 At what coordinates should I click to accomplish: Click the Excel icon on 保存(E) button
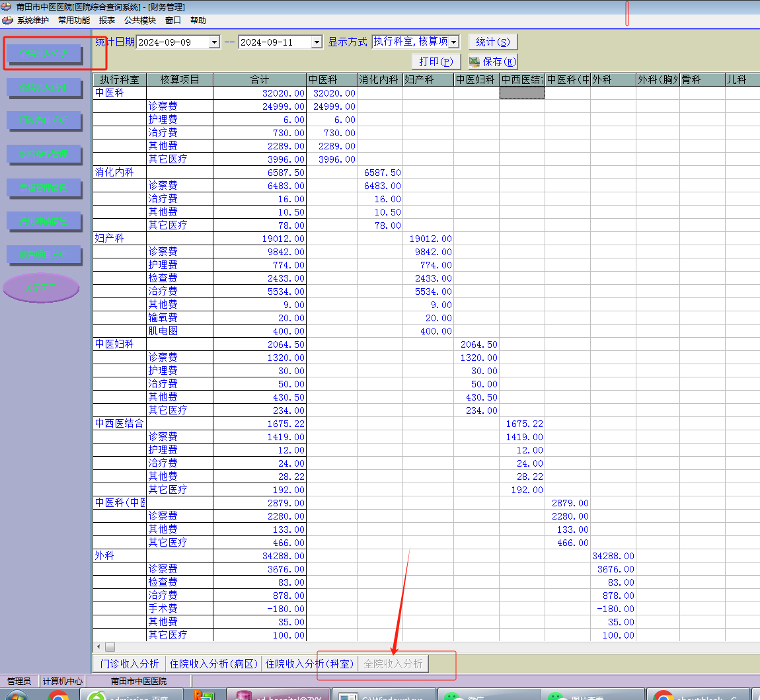point(475,61)
